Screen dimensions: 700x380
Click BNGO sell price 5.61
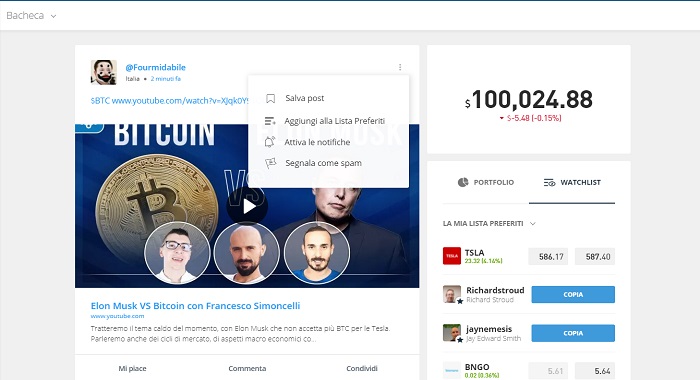[x=548, y=371]
